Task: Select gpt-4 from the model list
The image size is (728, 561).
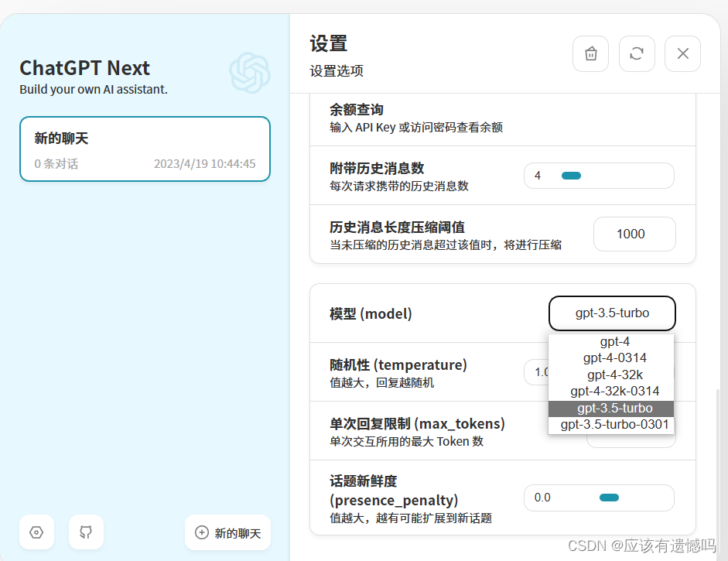Action: [611, 342]
